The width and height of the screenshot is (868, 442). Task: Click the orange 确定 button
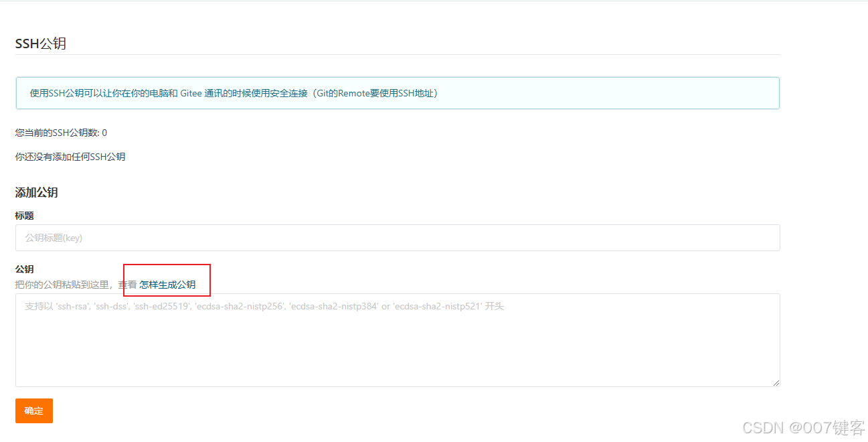[34, 411]
